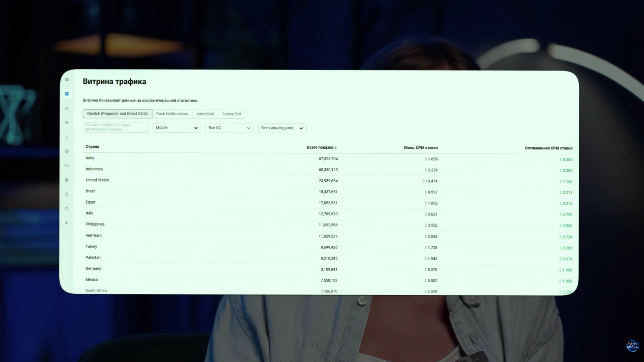Select the Viet Nam country name

(x=93, y=235)
